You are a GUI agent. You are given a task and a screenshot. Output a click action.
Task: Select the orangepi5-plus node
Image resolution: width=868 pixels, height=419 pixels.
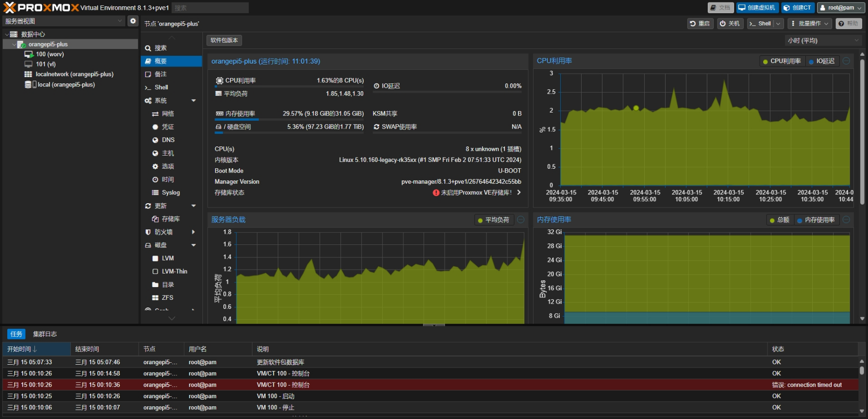[48, 44]
